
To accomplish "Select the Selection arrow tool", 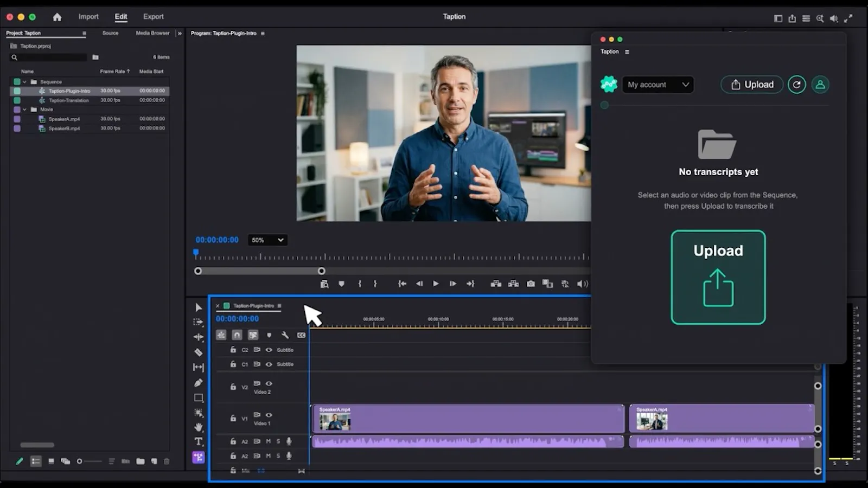I will coord(199,307).
